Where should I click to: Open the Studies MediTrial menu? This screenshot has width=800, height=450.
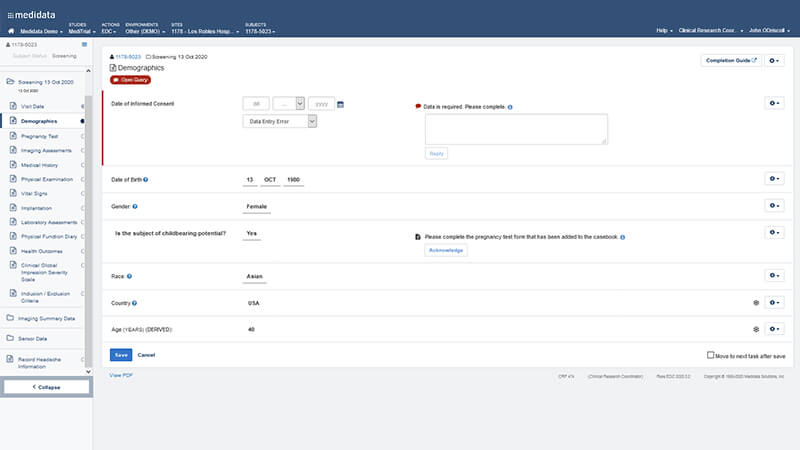[81, 31]
